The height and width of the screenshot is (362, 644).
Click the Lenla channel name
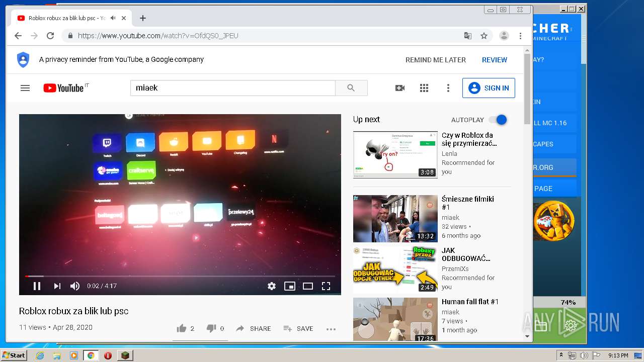pyautogui.click(x=449, y=153)
